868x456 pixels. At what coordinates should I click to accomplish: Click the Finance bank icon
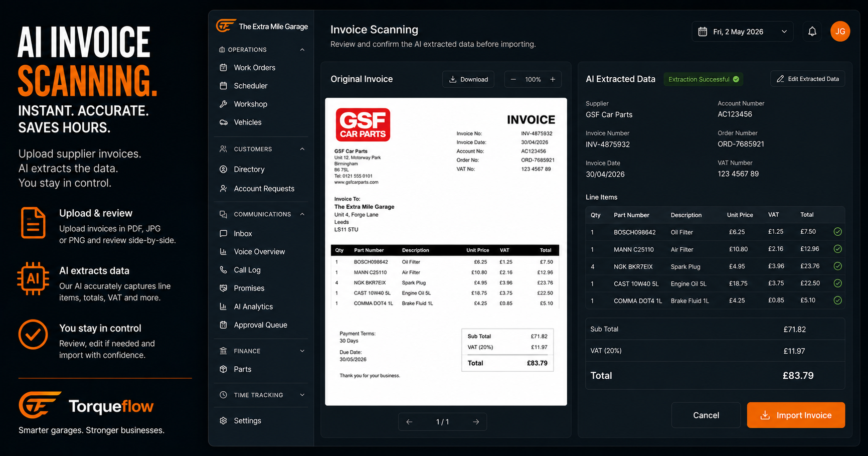coord(223,351)
